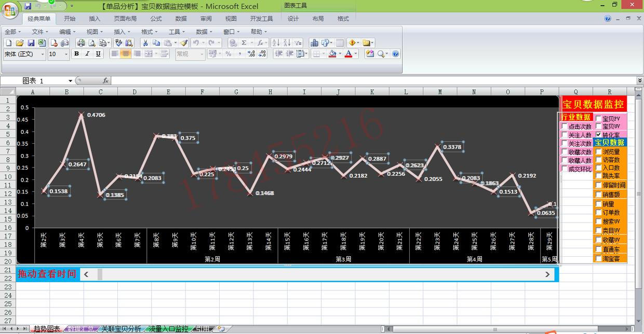
Task: Open the 工具 classic menu
Action: [177, 32]
